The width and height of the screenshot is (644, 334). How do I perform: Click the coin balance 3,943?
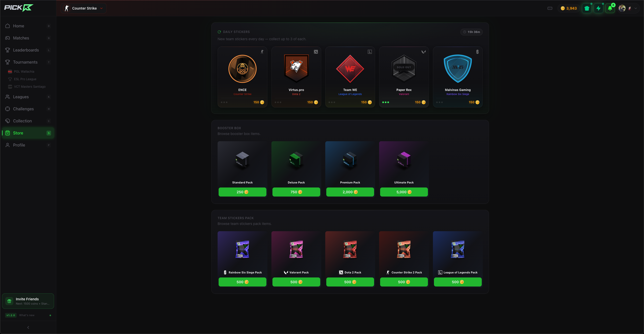pos(569,8)
